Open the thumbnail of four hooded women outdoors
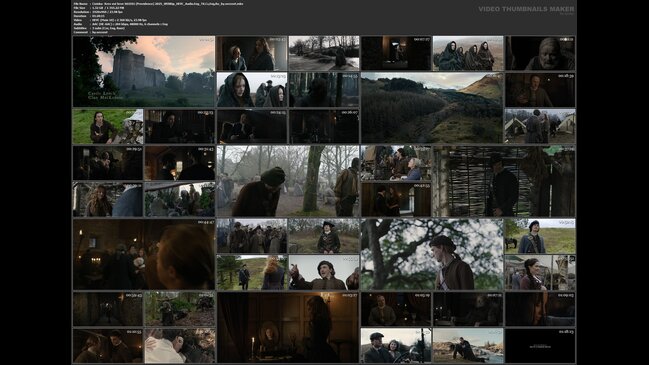 pyautogui.click(x=468, y=53)
